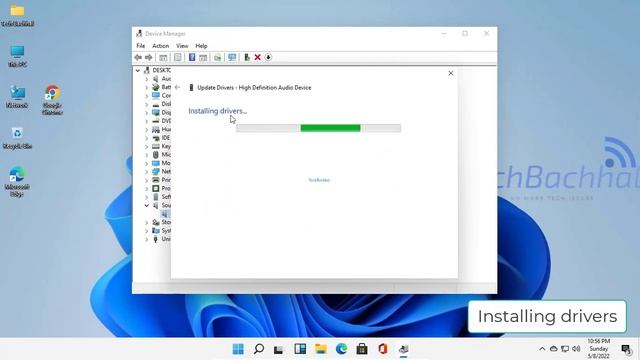Click the volume speaker tray icon
This screenshot has height=360, width=640.
[x=576, y=349]
